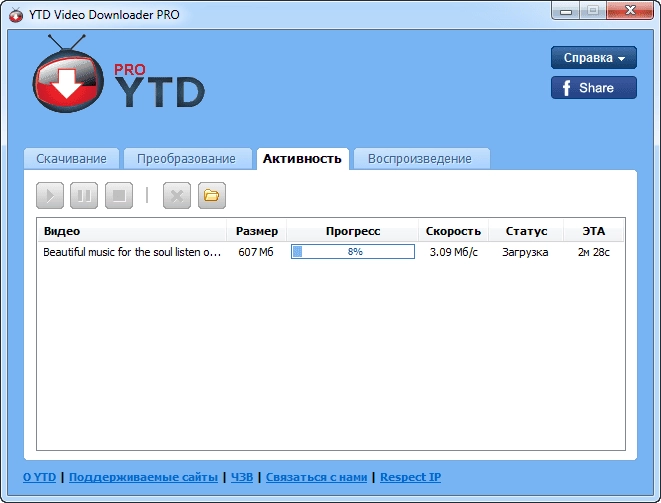Click the 2м 28с ETA value

pyautogui.click(x=594, y=252)
